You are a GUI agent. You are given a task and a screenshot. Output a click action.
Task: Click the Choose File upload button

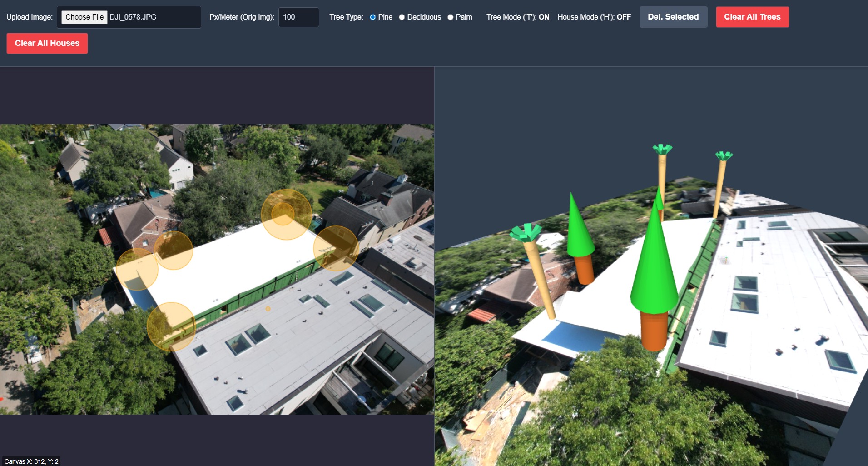pyautogui.click(x=84, y=17)
